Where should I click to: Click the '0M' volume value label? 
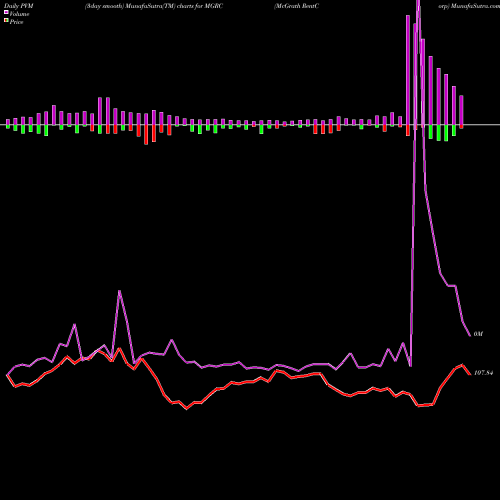point(478,334)
